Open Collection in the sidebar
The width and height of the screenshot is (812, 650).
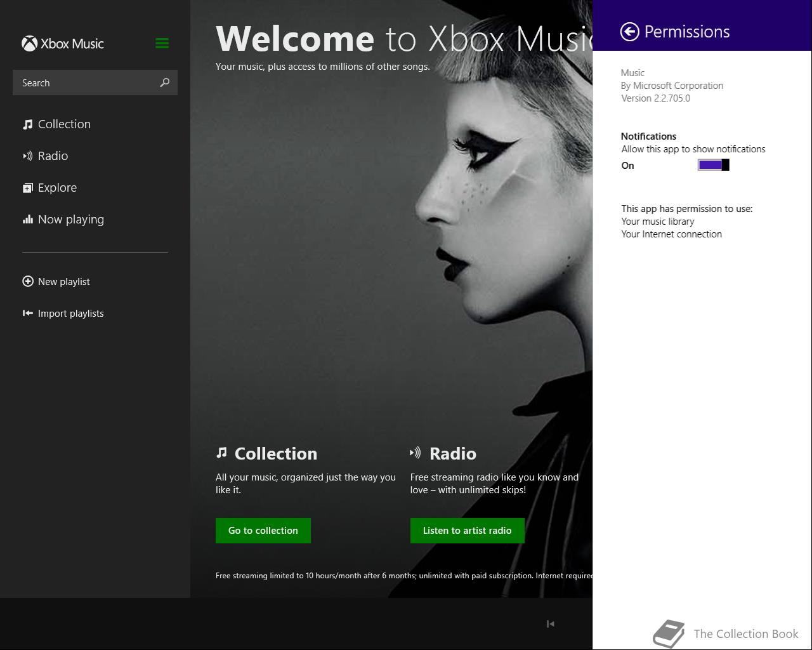[x=64, y=124]
